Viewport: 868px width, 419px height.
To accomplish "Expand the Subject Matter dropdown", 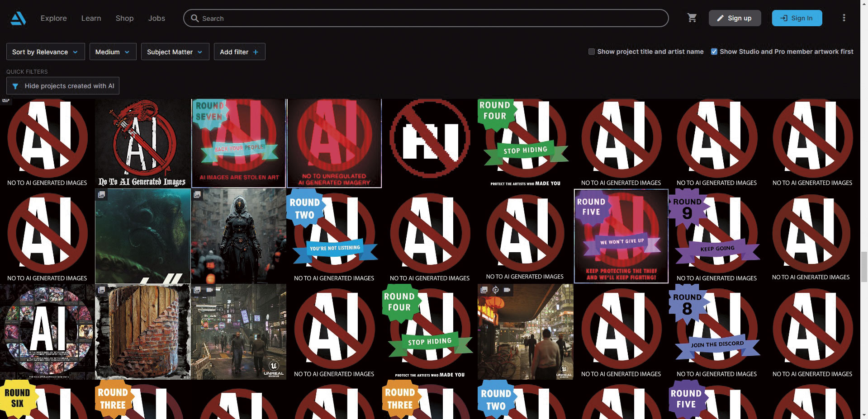I will (x=175, y=52).
